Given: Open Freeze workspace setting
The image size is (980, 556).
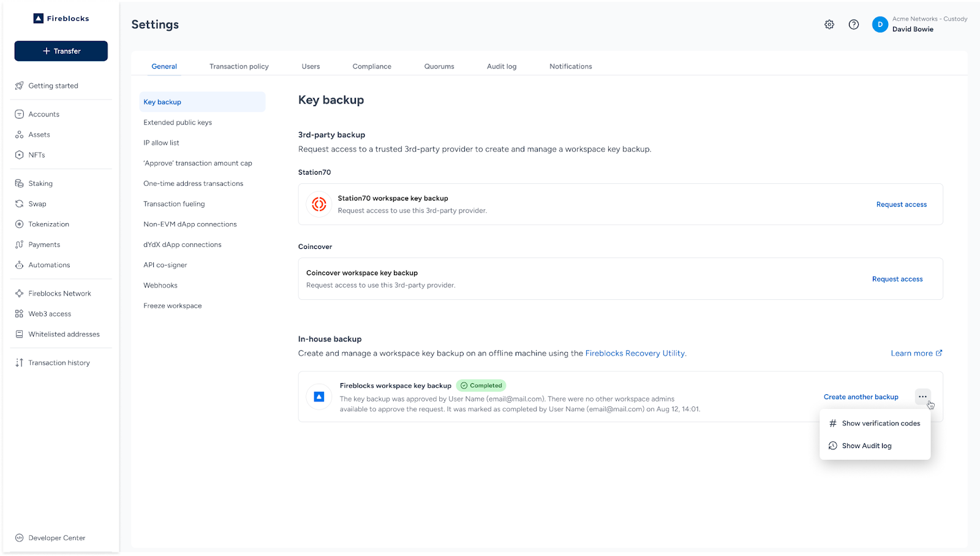Looking at the screenshot, I should 173,306.
